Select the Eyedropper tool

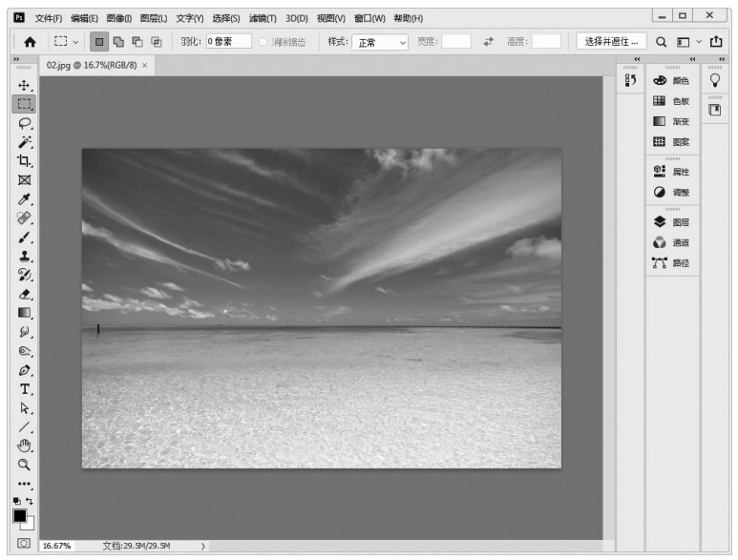click(x=24, y=198)
